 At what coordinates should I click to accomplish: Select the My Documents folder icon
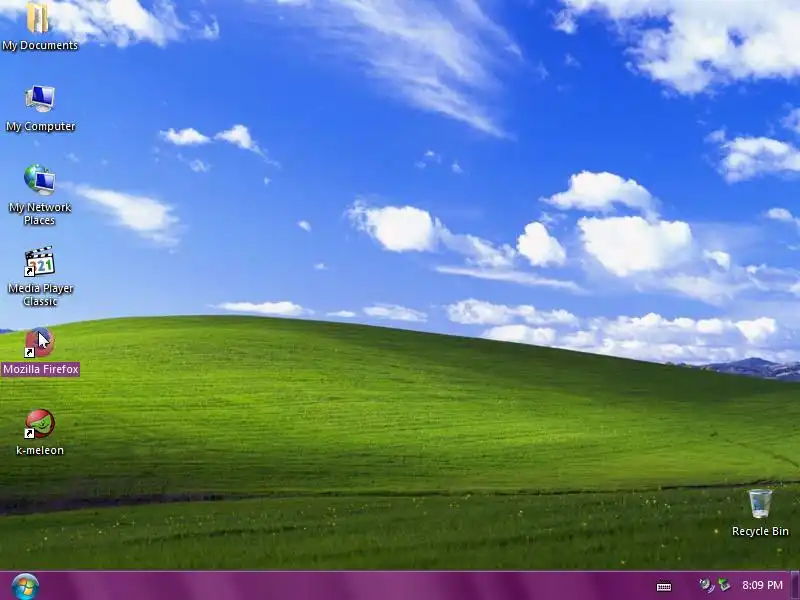click(38, 18)
